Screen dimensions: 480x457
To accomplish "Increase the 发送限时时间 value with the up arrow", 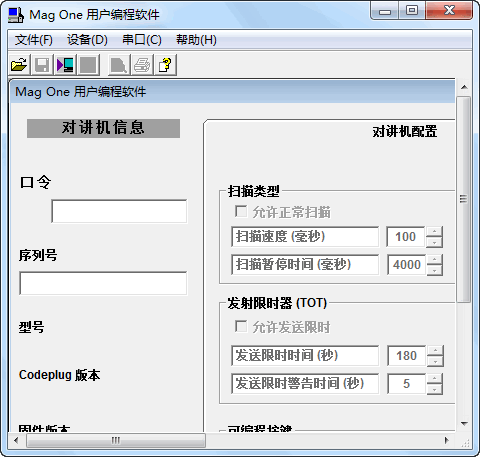I will click(434, 350).
